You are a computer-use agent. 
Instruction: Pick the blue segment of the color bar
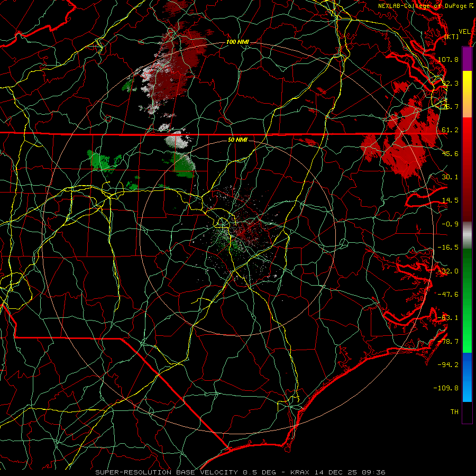coord(467,377)
